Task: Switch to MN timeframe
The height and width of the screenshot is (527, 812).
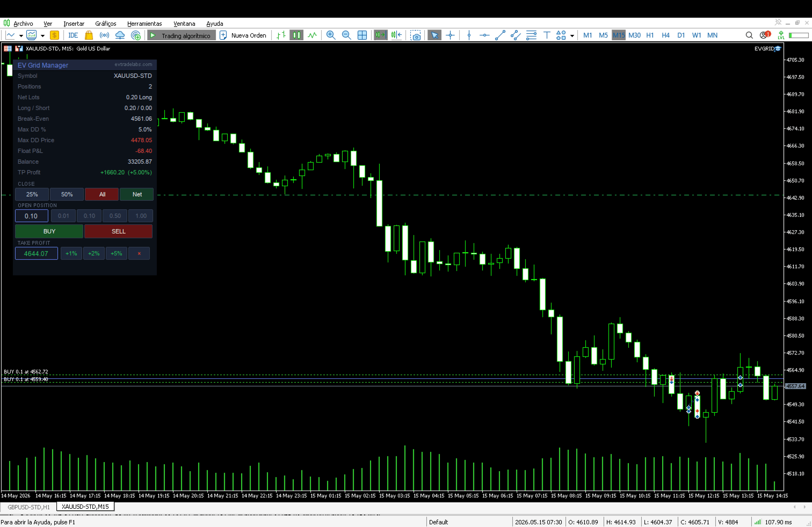Action: (x=712, y=35)
